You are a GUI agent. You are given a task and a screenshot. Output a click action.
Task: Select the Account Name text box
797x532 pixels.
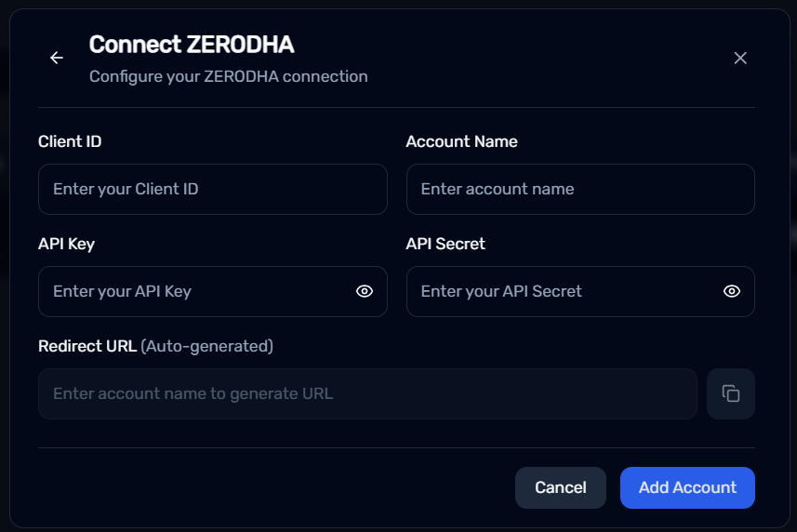[x=580, y=189]
